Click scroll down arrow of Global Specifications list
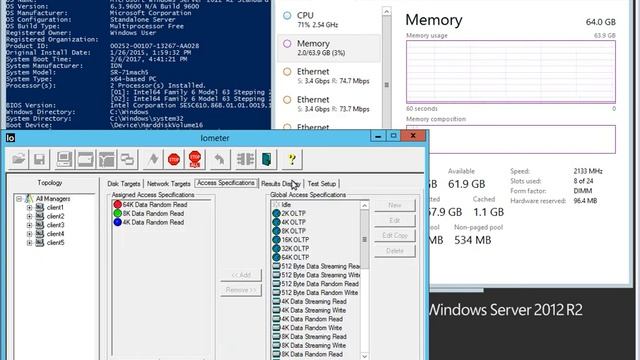The image size is (640, 360). (364, 356)
